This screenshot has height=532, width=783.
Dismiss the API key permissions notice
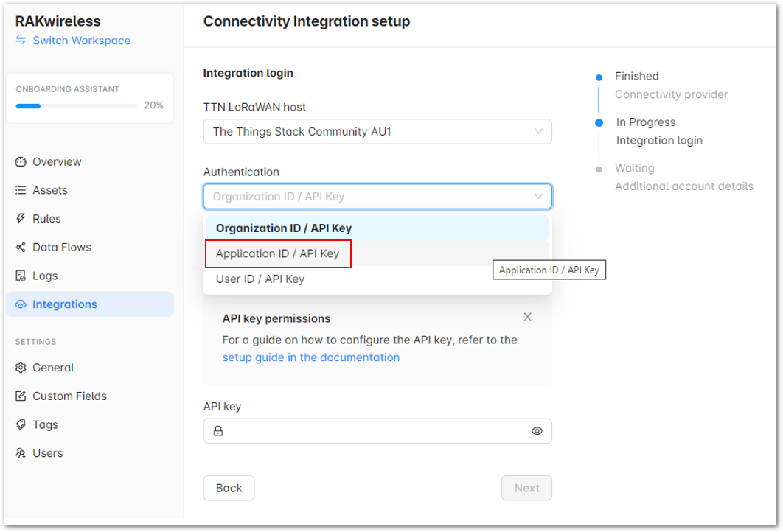point(527,317)
